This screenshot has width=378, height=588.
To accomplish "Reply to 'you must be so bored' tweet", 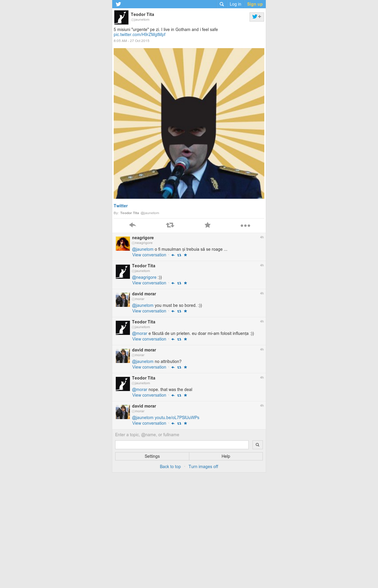I will click(x=173, y=311).
